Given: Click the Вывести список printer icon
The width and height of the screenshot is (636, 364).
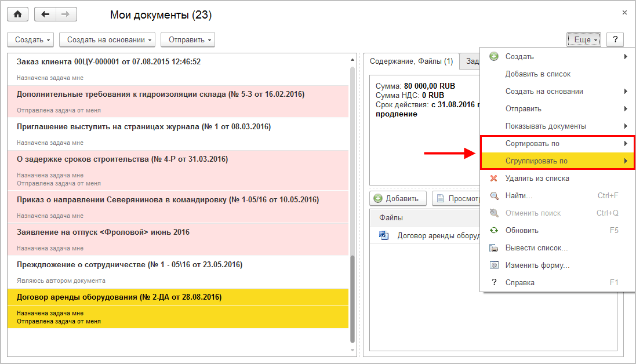Looking at the screenshot, I should pos(494,248).
